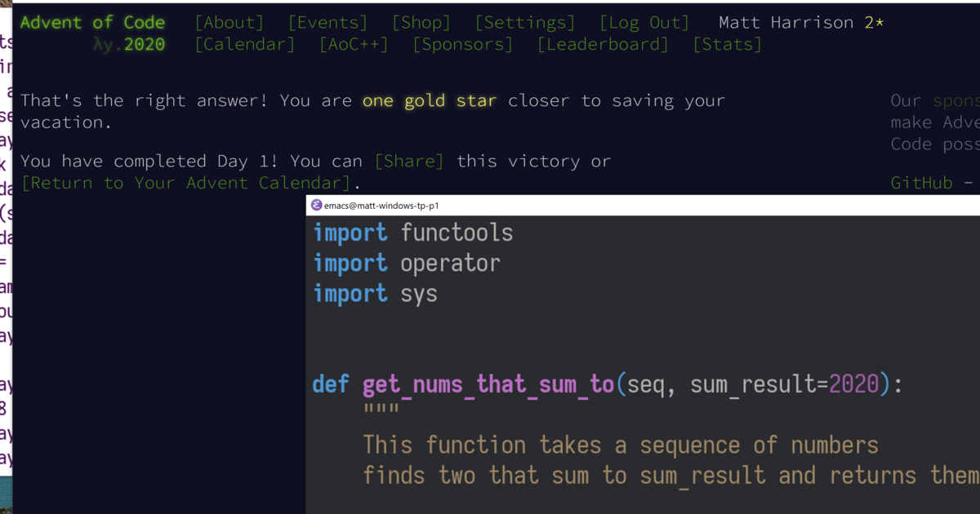Open the Sponsors page

tap(462, 44)
